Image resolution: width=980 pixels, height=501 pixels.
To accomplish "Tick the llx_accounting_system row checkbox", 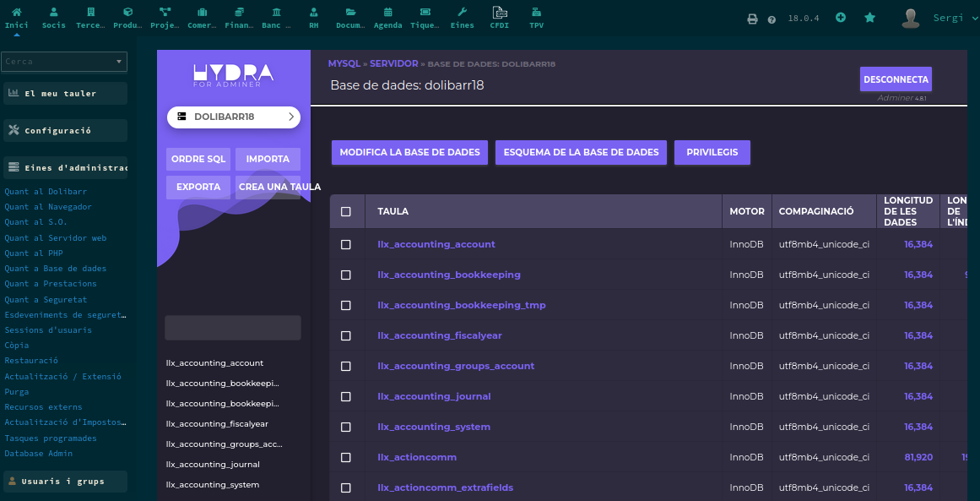I will pyautogui.click(x=345, y=427).
